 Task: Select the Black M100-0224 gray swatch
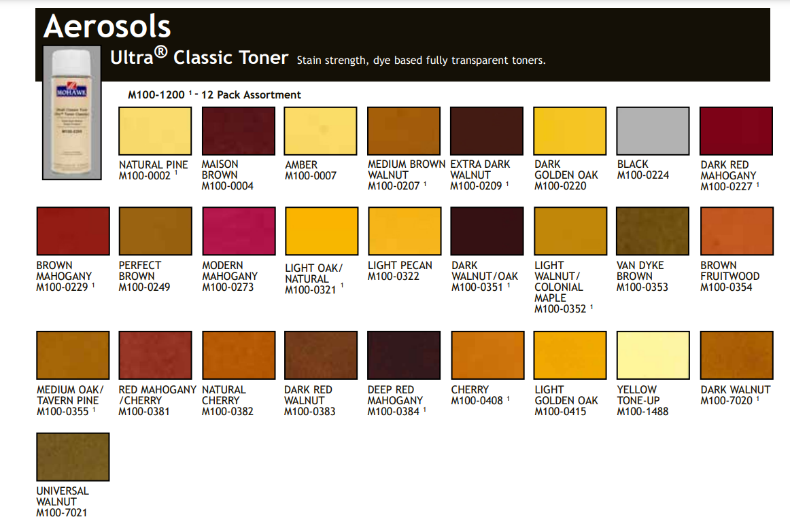click(653, 131)
